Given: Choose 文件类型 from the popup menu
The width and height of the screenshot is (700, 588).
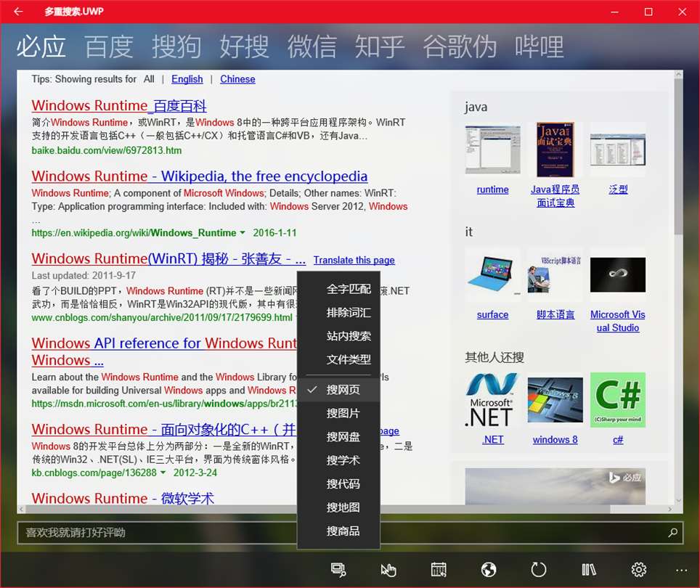Looking at the screenshot, I should click(x=338, y=359).
